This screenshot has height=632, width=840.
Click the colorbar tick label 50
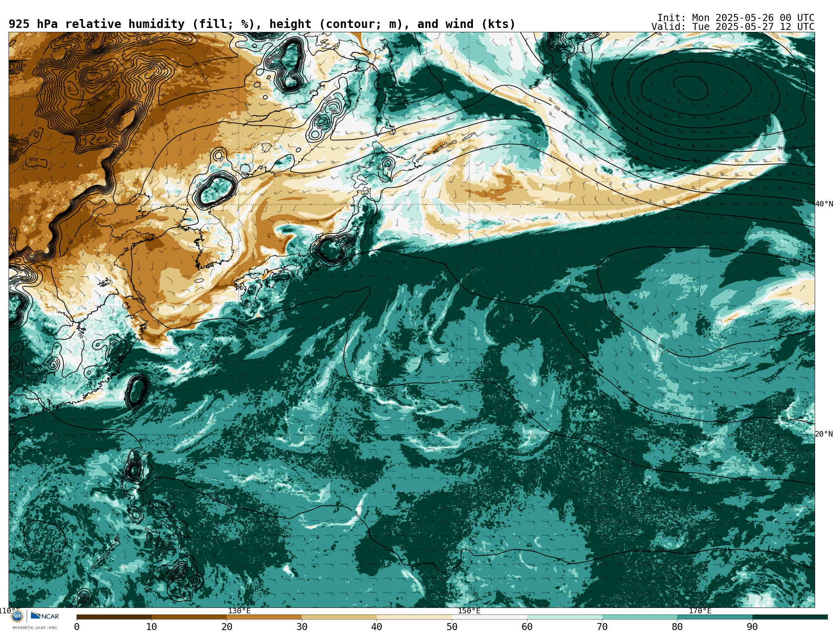click(x=452, y=627)
